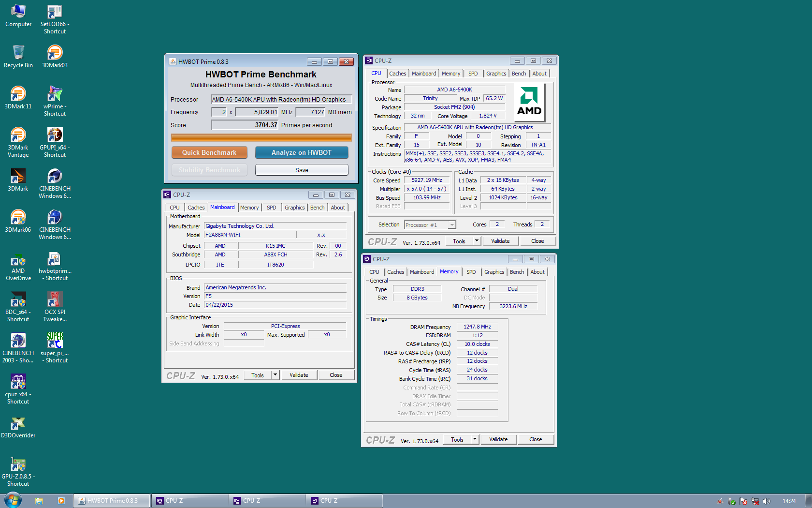Click Validate in top CPU-Z window
The image size is (812, 508).
(x=500, y=241)
